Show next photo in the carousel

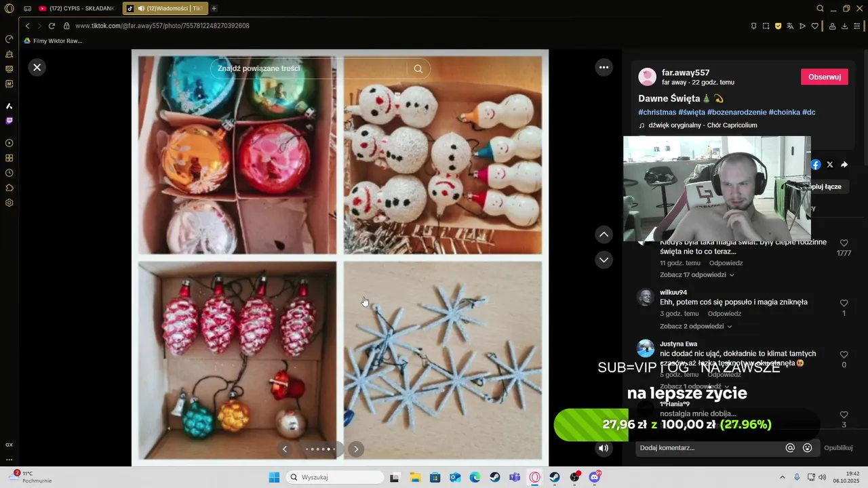(x=356, y=449)
